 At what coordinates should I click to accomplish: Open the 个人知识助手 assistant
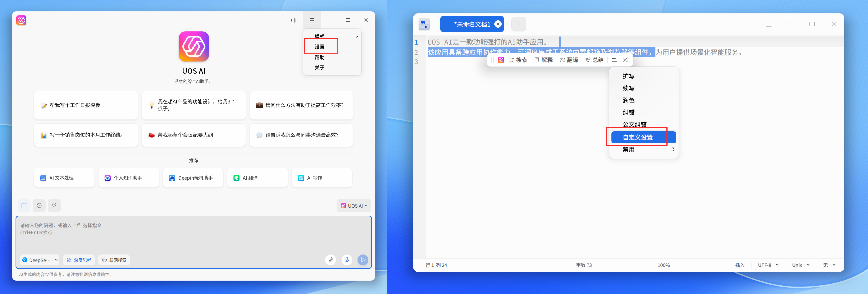tap(128, 177)
